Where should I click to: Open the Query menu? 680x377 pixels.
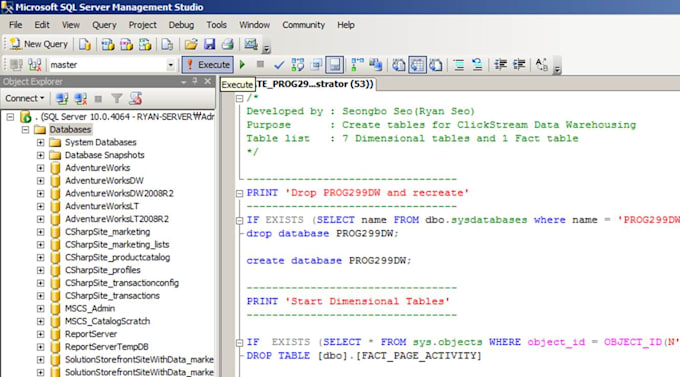click(x=104, y=25)
